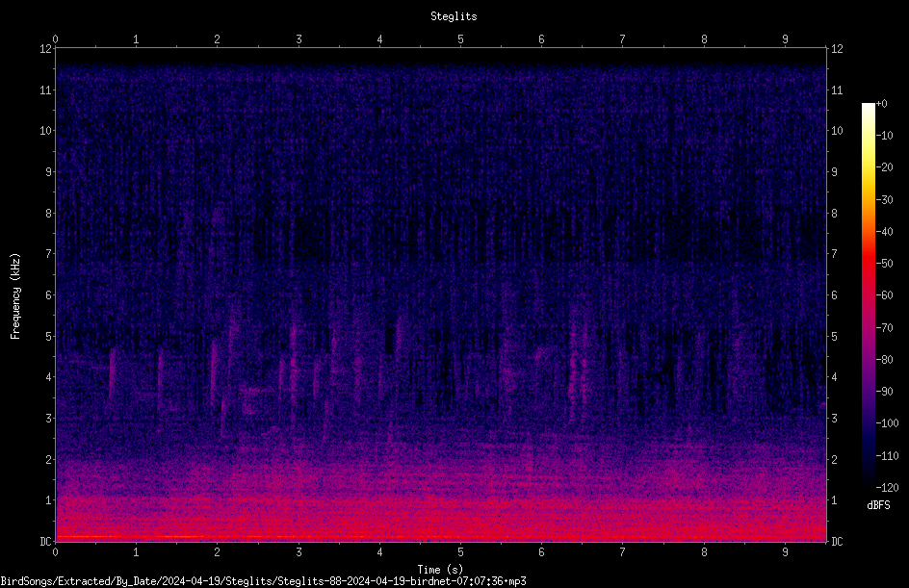This screenshot has height=588, width=909.
Task: Click the bright red low-frequency band near DC
Action: tap(441, 522)
